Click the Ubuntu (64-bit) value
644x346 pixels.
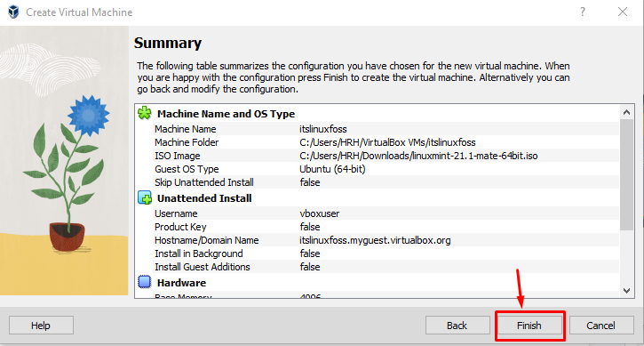tap(332, 169)
